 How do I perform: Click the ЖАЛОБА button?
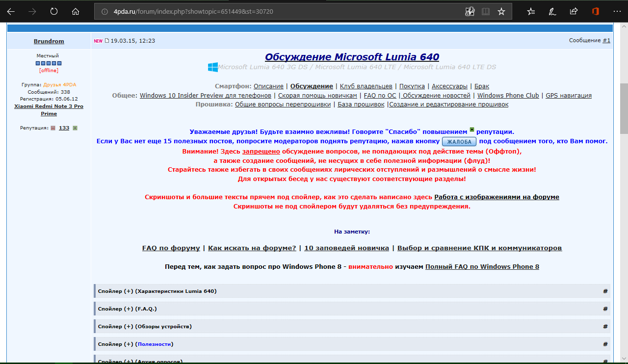[459, 142]
